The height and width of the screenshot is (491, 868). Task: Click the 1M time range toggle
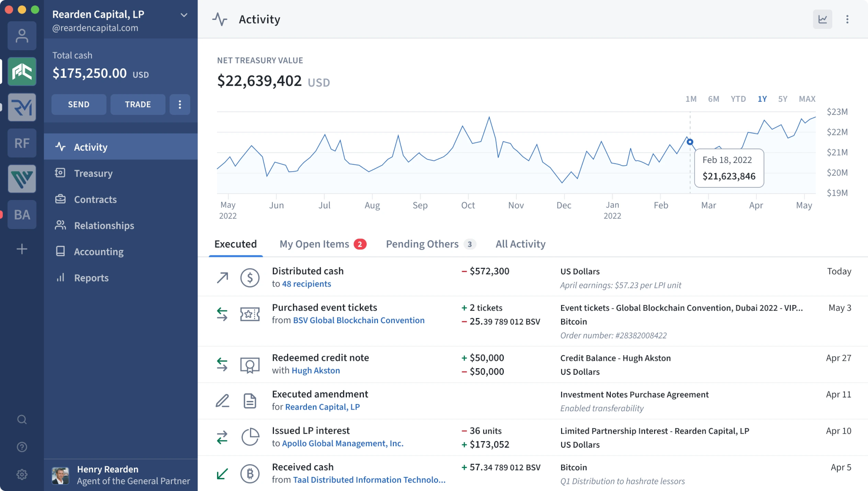point(690,99)
